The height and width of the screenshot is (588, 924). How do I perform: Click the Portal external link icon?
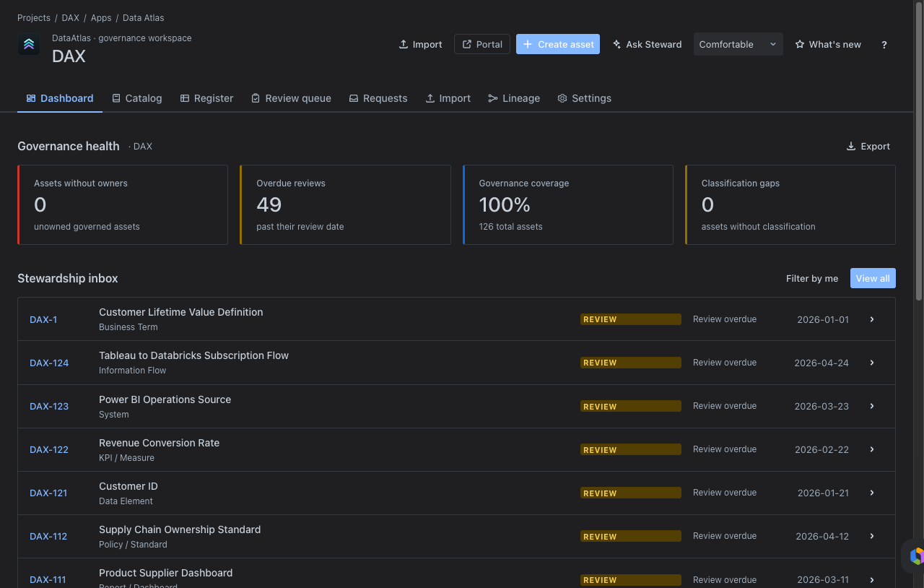(467, 44)
